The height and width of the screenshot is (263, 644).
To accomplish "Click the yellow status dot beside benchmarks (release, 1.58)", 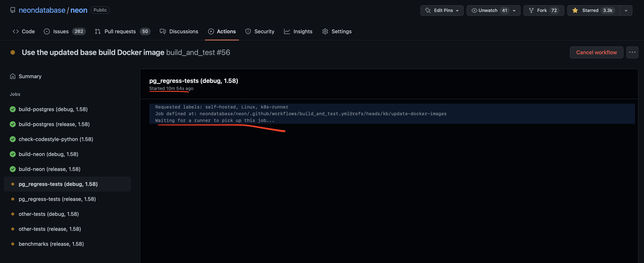I will click(13, 244).
